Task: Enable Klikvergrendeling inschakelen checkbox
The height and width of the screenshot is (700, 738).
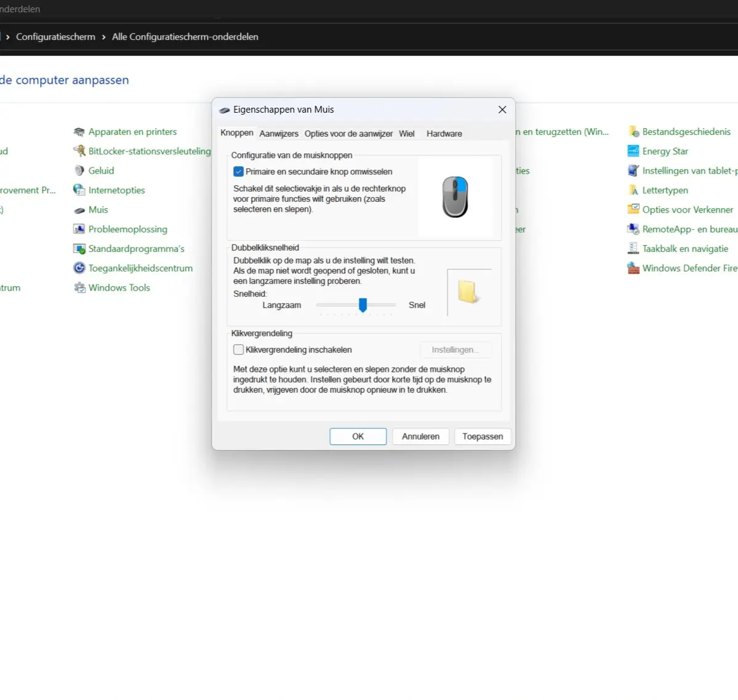Action: click(x=239, y=350)
